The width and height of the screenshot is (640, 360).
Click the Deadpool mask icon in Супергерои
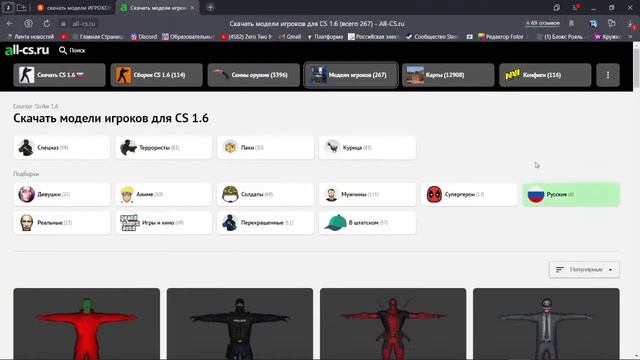pyautogui.click(x=434, y=194)
